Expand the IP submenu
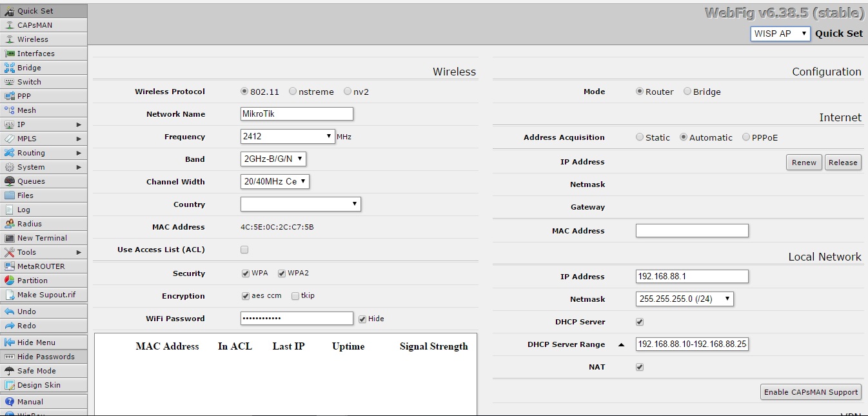Screen dimensions: 868x416 click(23, 124)
